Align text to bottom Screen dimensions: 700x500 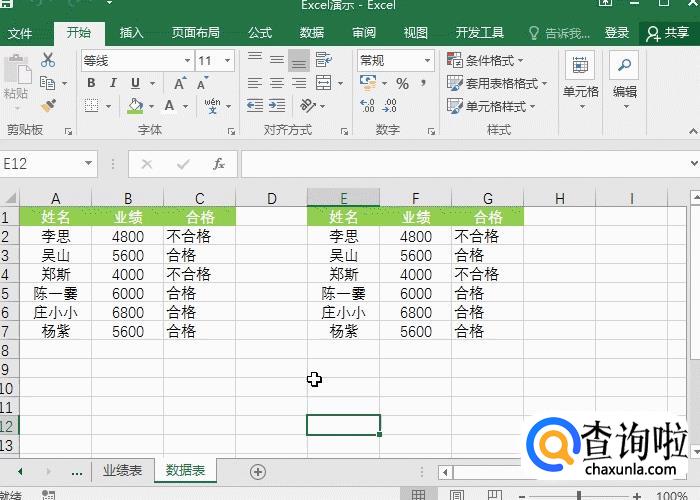tap(299, 60)
